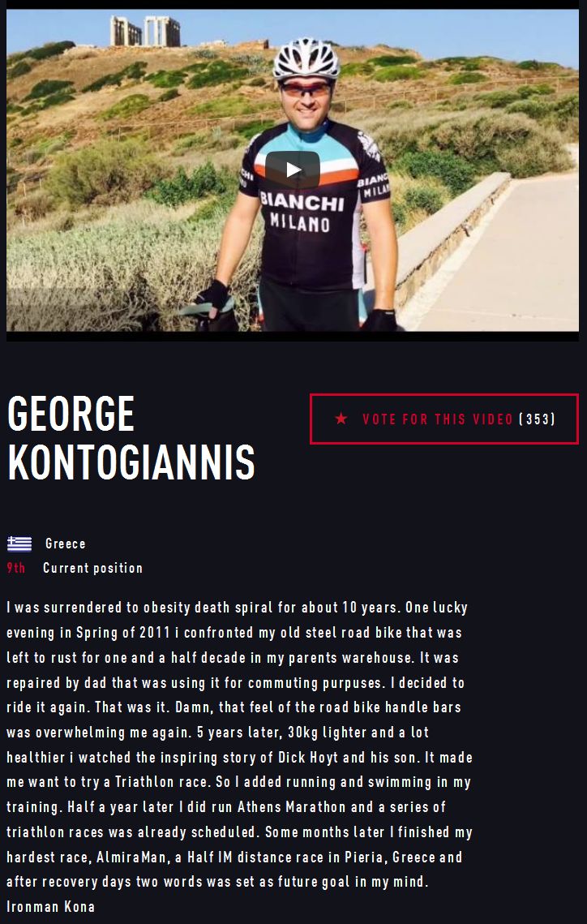The height and width of the screenshot is (924, 587).
Task: Select the vote count (353)
Action: coord(537,419)
